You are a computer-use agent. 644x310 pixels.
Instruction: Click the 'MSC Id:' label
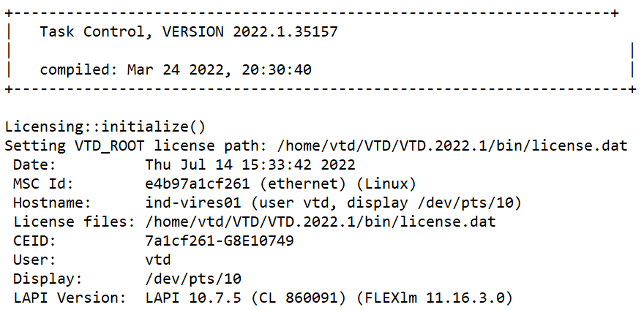[42, 184]
